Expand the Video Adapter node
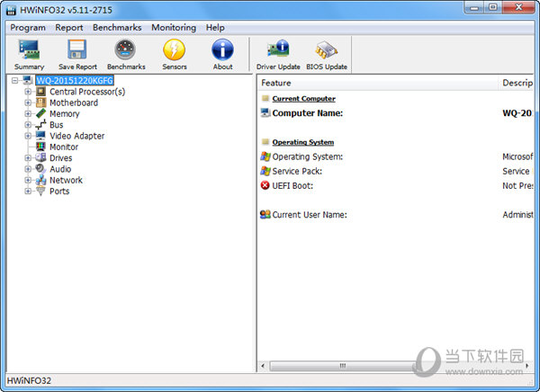Image resolution: width=540 pixels, height=392 pixels. 28,136
